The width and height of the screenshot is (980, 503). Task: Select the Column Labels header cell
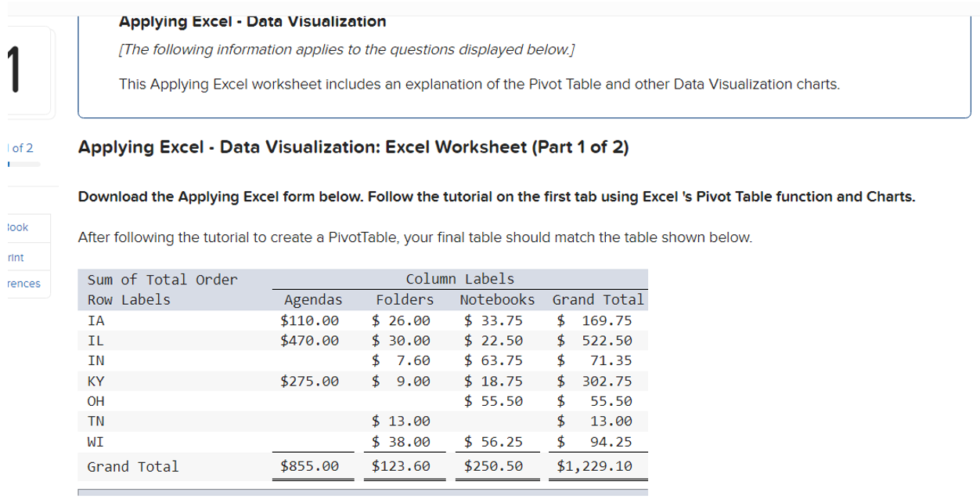(x=460, y=279)
